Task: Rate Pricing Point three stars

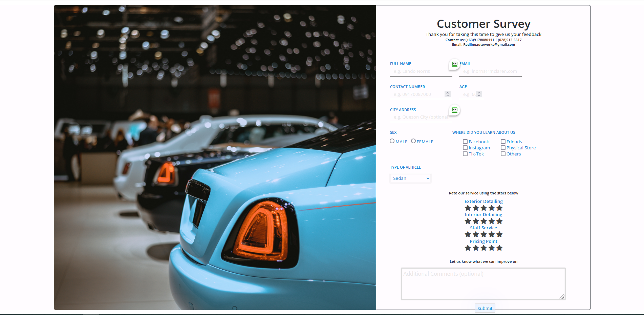Action: tap(484, 248)
